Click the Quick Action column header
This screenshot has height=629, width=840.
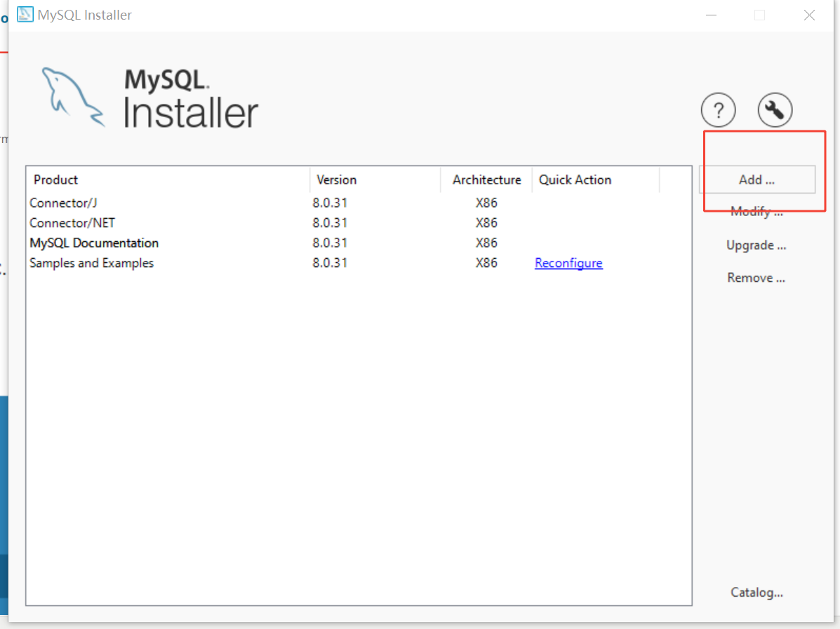(596, 180)
